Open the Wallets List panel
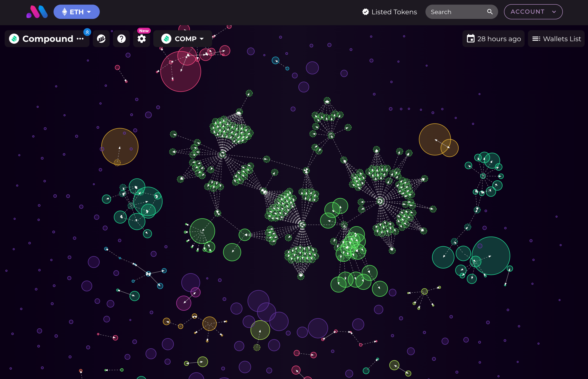 point(557,39)
